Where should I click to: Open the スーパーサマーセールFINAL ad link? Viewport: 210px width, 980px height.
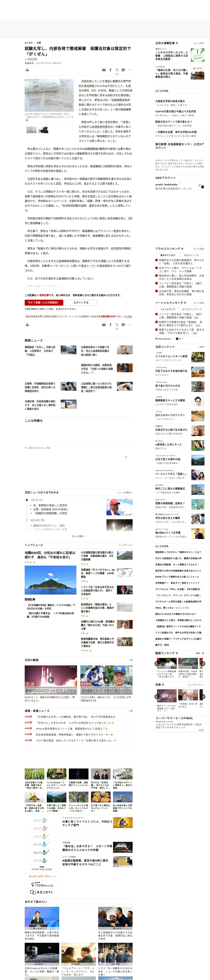pos(174,718)
